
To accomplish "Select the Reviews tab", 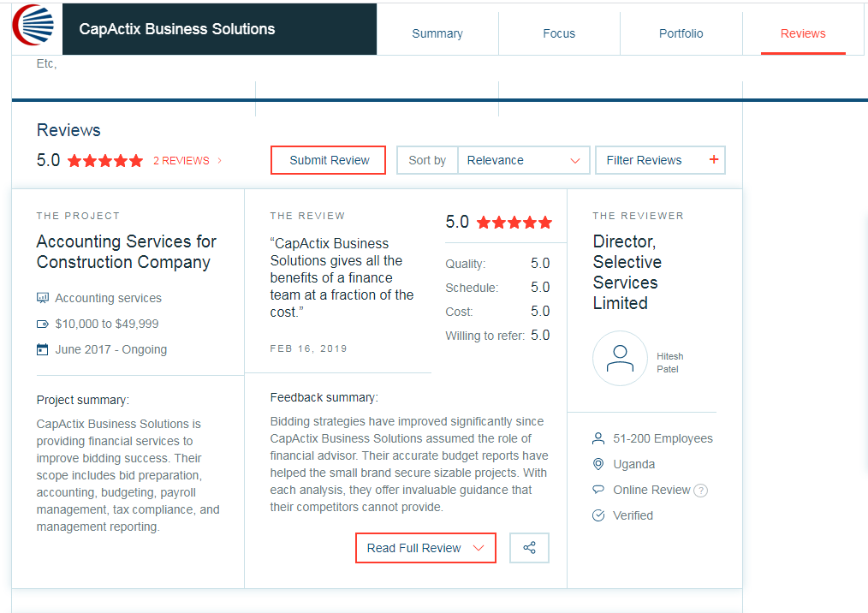I will pyautogui.click(x=803, y=33).
